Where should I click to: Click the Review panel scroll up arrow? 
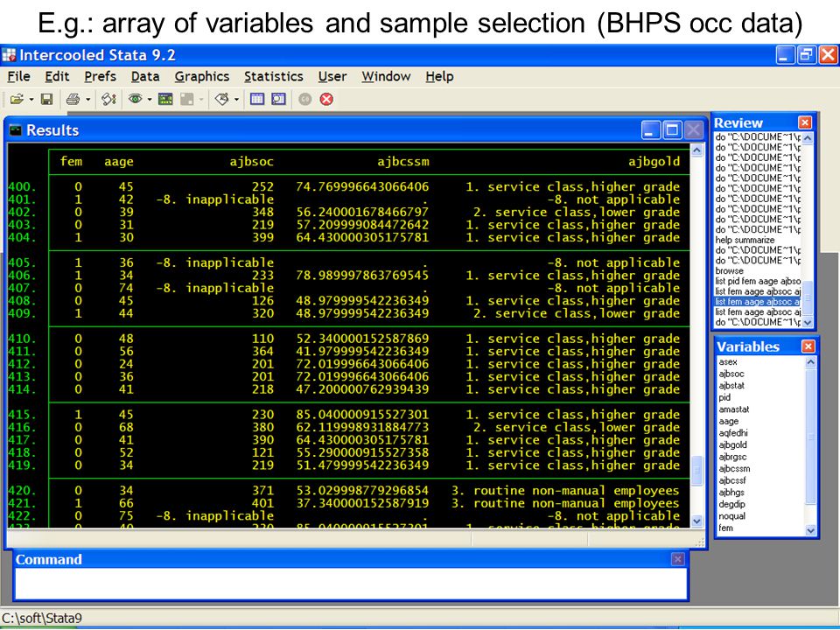tap(808, 138)
